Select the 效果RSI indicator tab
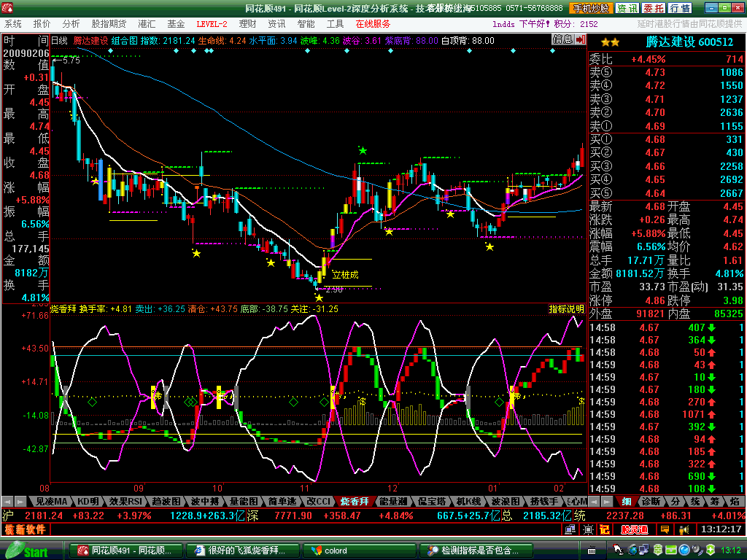The height and width of the screenshot is (560, 747). pos(125,502)
